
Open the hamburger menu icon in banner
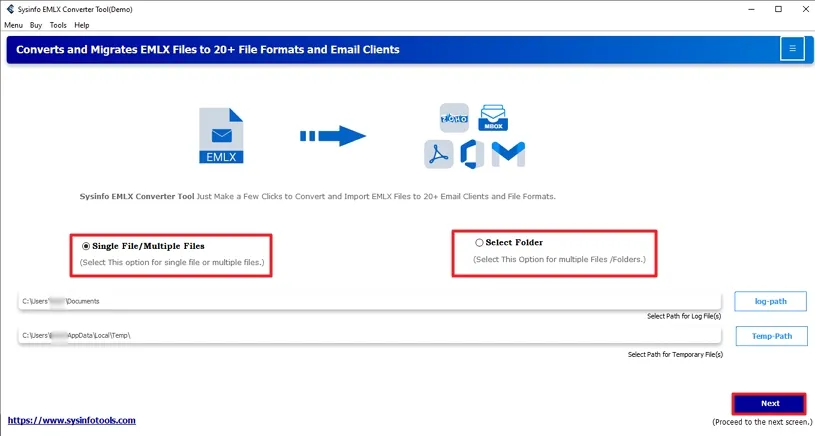pos(792,49)
